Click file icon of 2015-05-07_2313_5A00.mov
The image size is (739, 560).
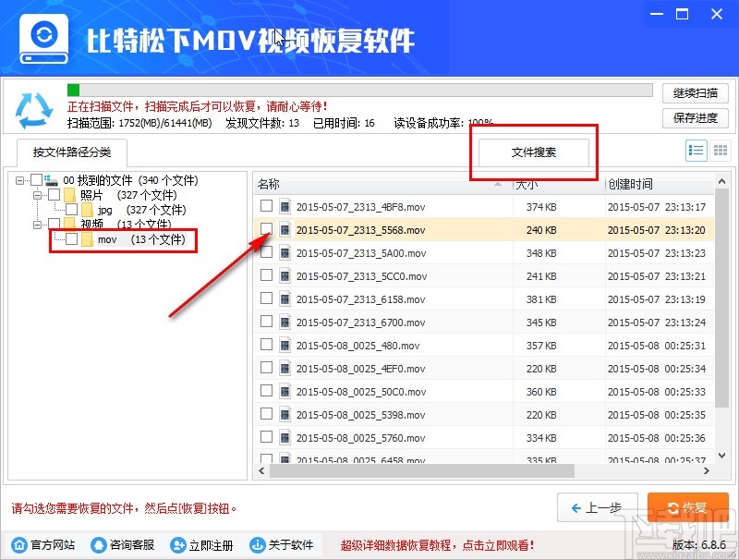pos(285,252)
